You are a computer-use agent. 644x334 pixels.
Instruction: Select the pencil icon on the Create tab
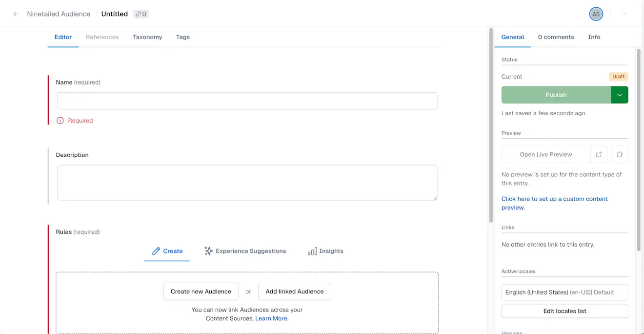(157, 250)
